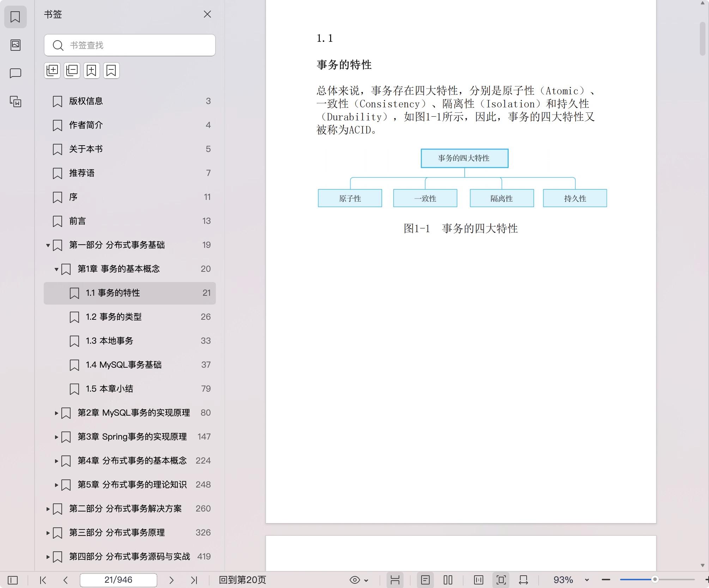Viewport: 709px width, 588px height.
Task: Open bookmark 1.4 MySQL事务基础
Action: pos(130,365)
